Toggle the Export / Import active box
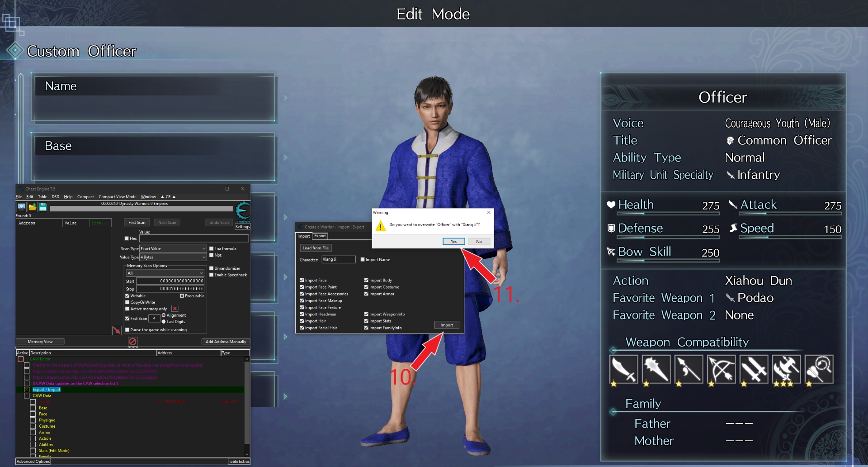 tap(27, 390)
